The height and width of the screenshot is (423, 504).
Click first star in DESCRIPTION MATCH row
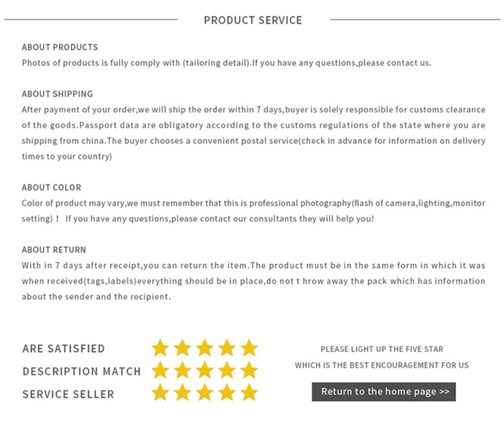pos(160,370)
